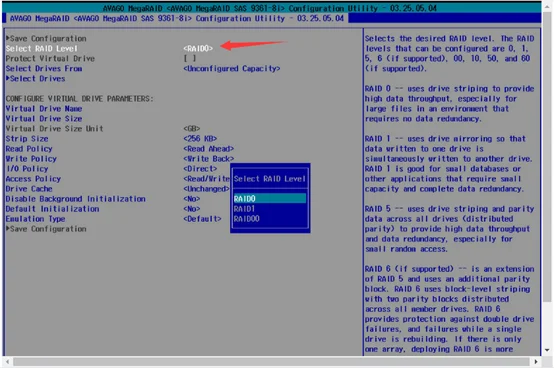554x368 pixels.
Task: Click the horizontal scrollbar left arrow
Action: point(7,362)
